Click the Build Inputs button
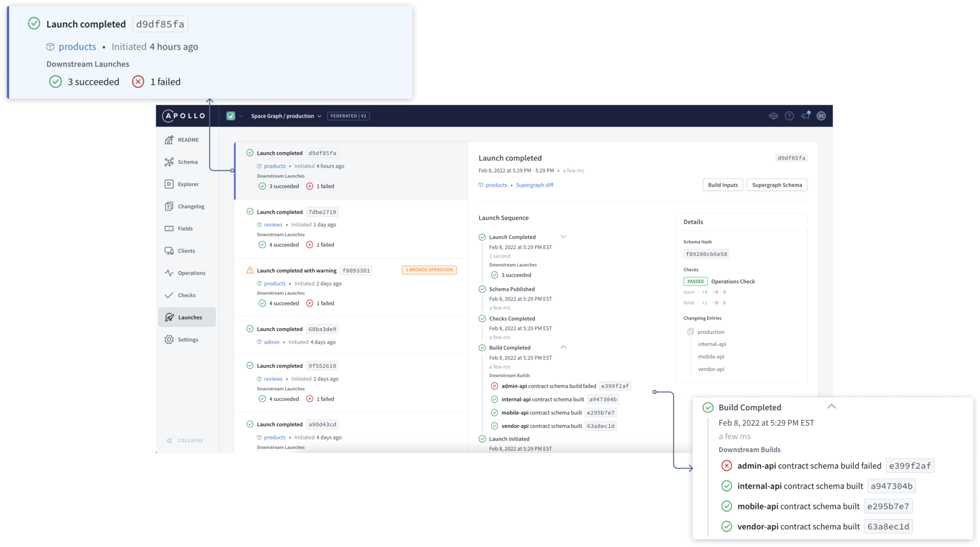 [x=723, y=185]
